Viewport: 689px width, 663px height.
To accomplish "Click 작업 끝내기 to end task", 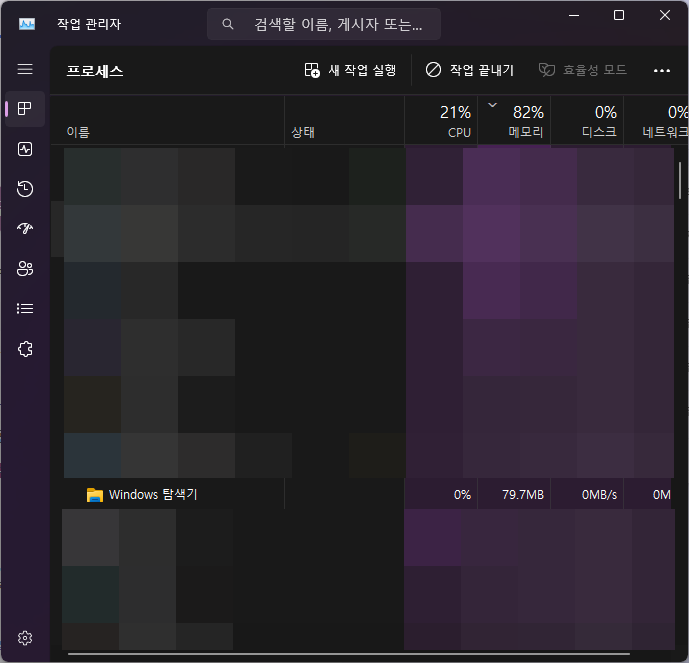I will 470,70.
